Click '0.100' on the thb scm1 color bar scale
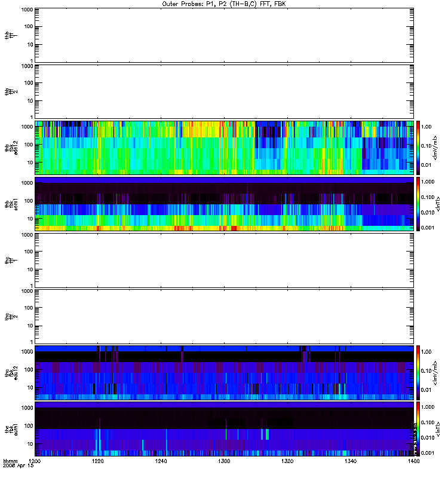 point(428,197)
